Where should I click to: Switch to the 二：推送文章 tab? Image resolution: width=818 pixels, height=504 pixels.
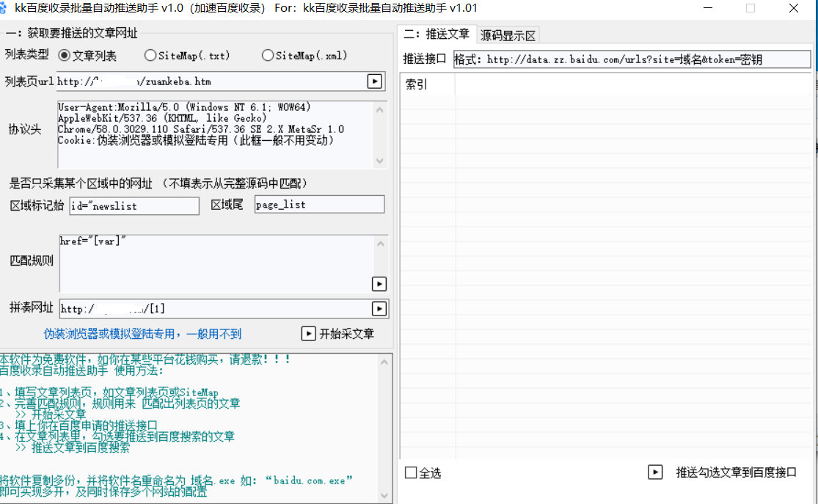tap(436, 34)
